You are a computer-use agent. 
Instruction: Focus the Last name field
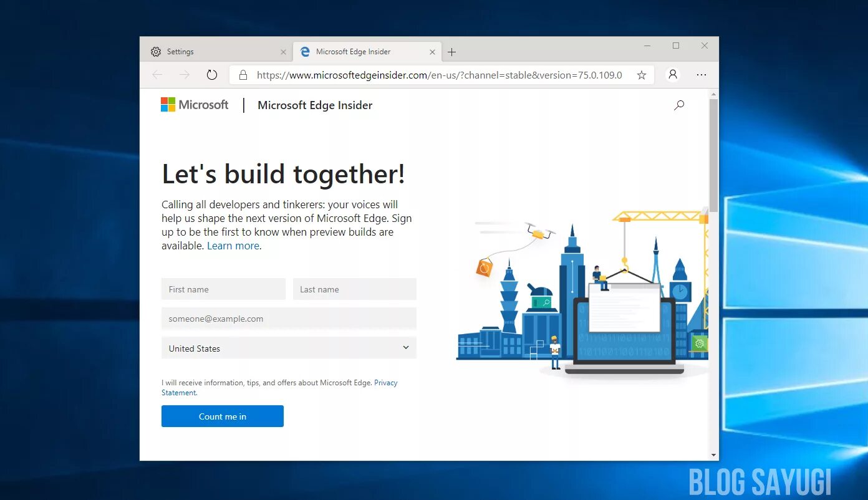pos(355,289)
